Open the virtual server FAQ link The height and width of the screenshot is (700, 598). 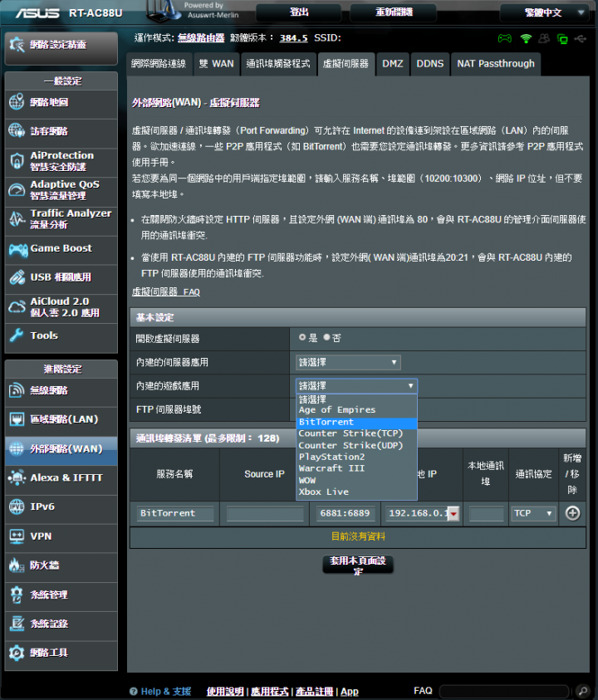point(165,292)
